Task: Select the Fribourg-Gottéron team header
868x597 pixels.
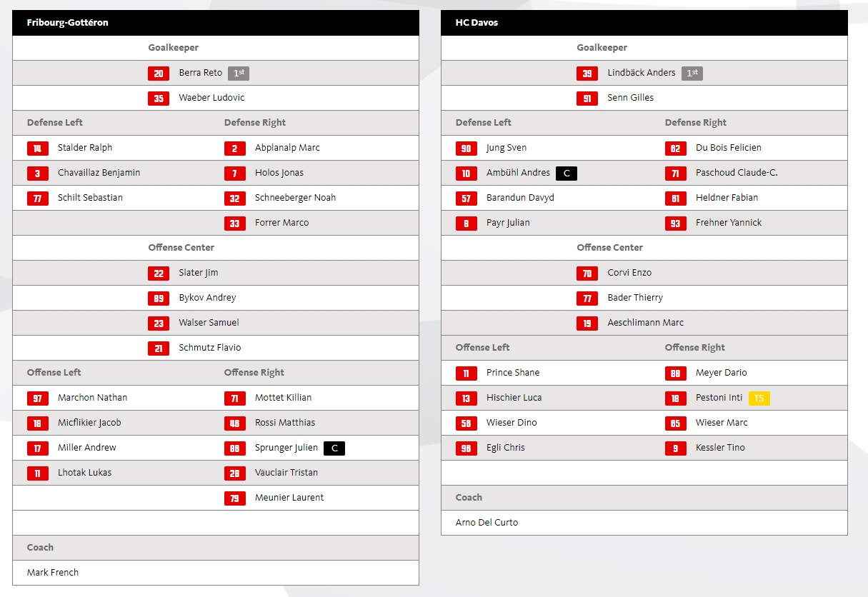Action: [68, 23]
